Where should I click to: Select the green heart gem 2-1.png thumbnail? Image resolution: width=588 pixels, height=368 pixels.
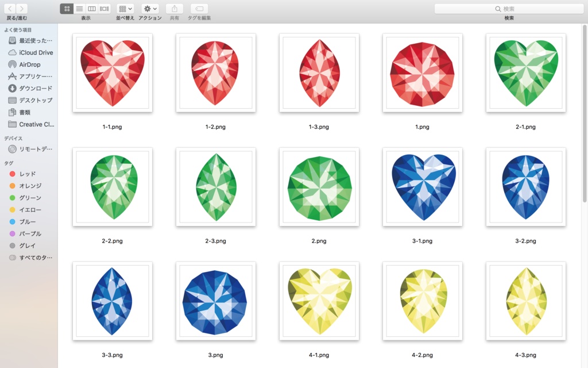pyautogui.click(x=526, y=73)
